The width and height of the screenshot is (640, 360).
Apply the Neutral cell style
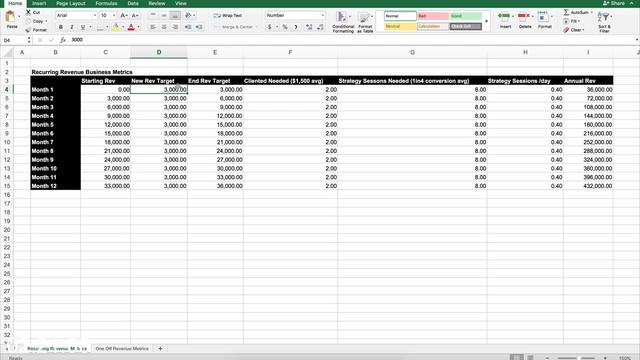(x=400, y=27)
